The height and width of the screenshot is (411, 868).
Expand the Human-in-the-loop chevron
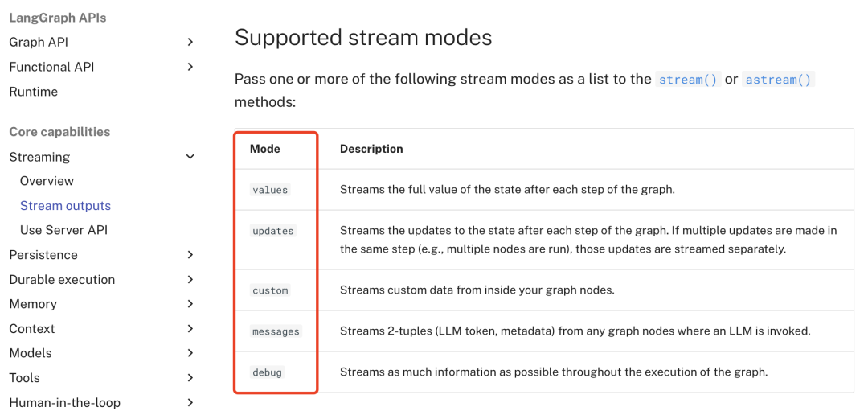[190, 402]
